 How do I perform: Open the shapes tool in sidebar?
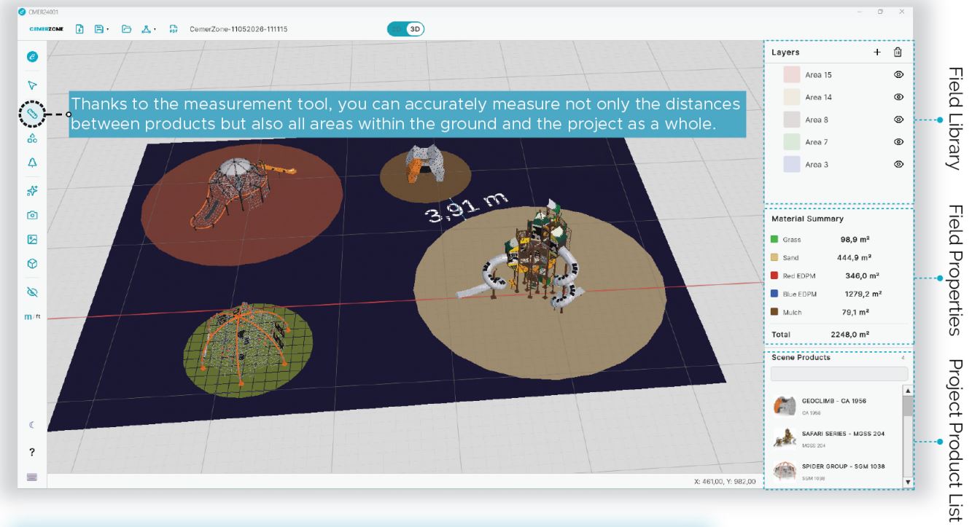(32, 138)
